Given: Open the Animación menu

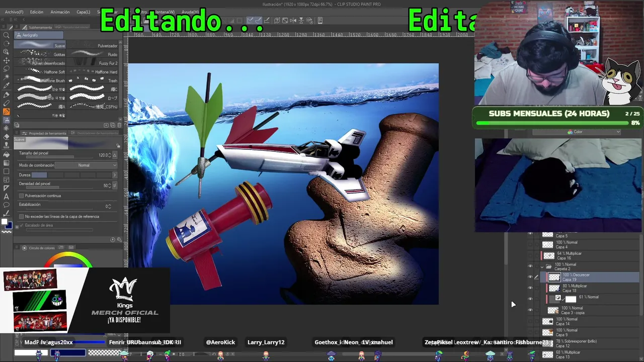Looking at the screenshot, I should pyautogui.click(x=60, y=12).
